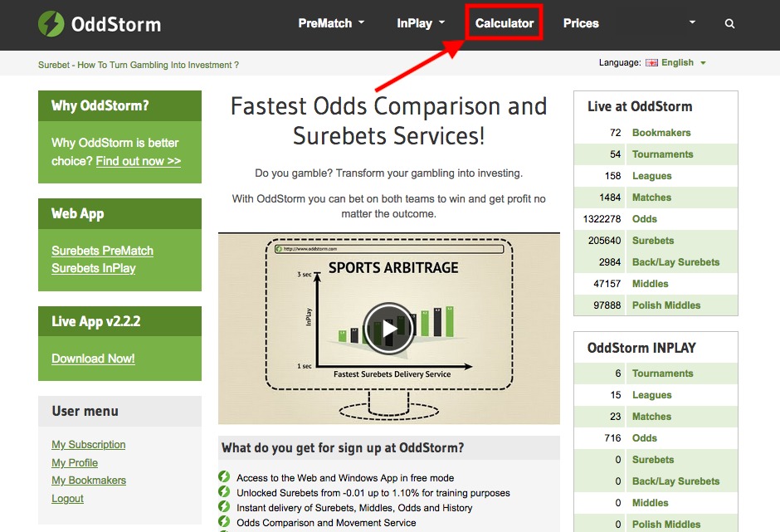Open Surebets in OddStorm INPLAY
This screenshot has width=780, height=532.
[653, 460]
